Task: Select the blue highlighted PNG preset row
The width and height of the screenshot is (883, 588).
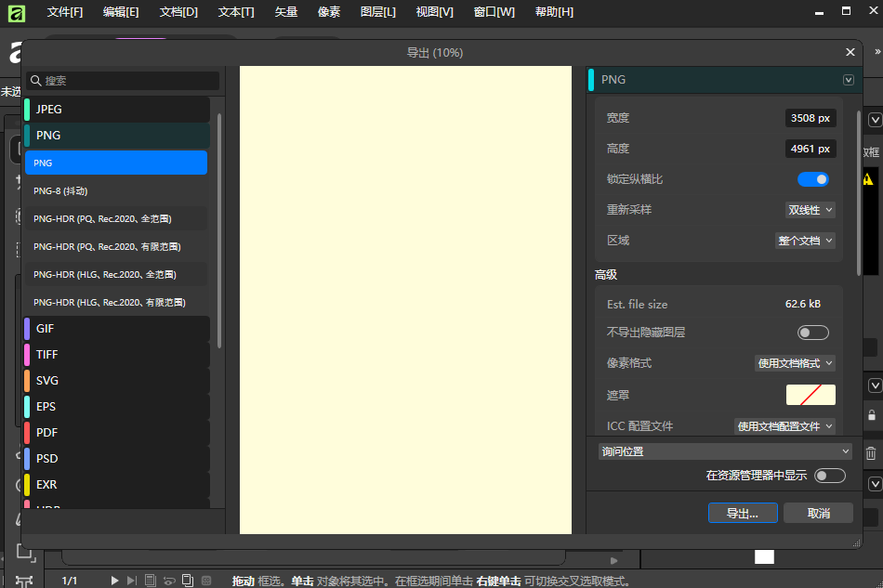Action: [x=116, y=163]
